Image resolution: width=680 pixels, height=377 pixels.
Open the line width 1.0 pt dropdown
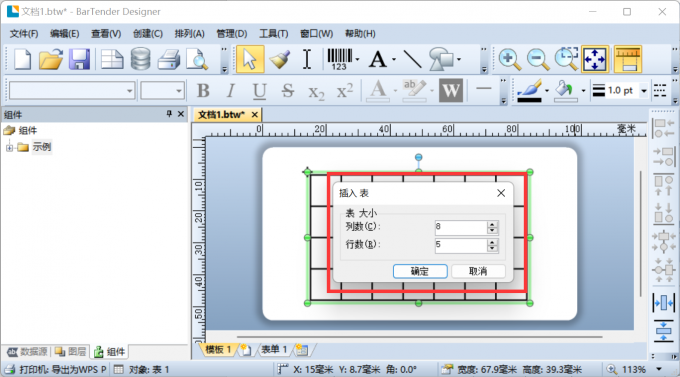[644, 91]
